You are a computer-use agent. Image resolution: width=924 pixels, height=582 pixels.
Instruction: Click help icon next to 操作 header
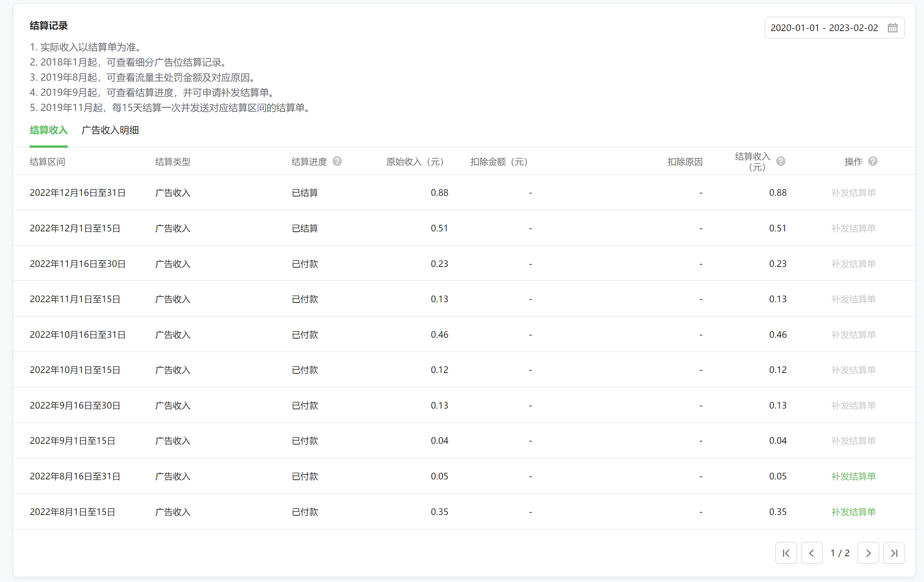[x=872, y=161]
